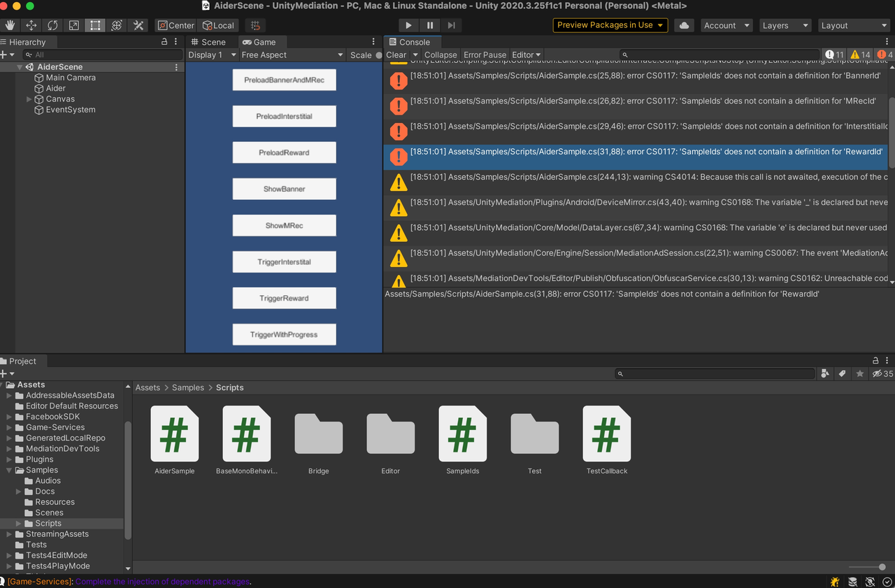895x588 pixels.
Task: Open the Layers dropdown
Action: 785,25
